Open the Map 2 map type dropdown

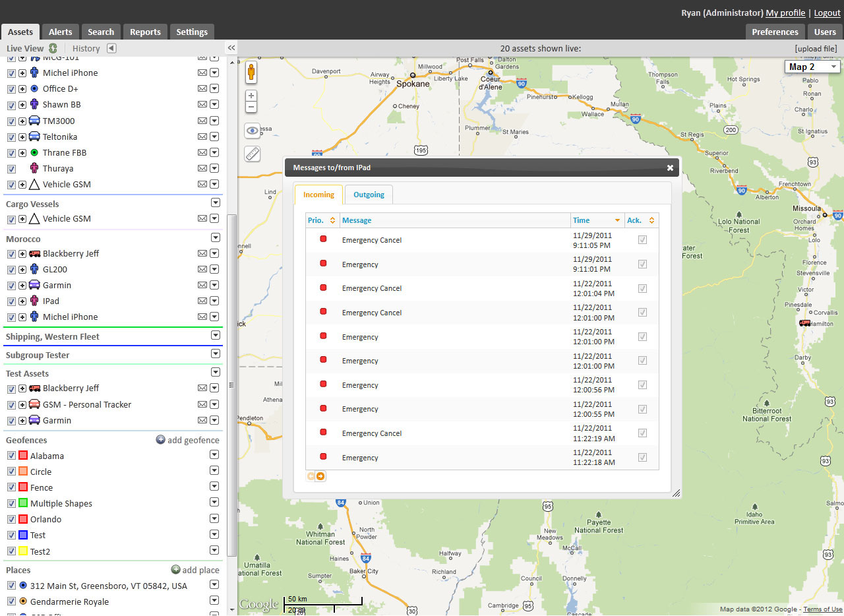(x=812, y=67)
